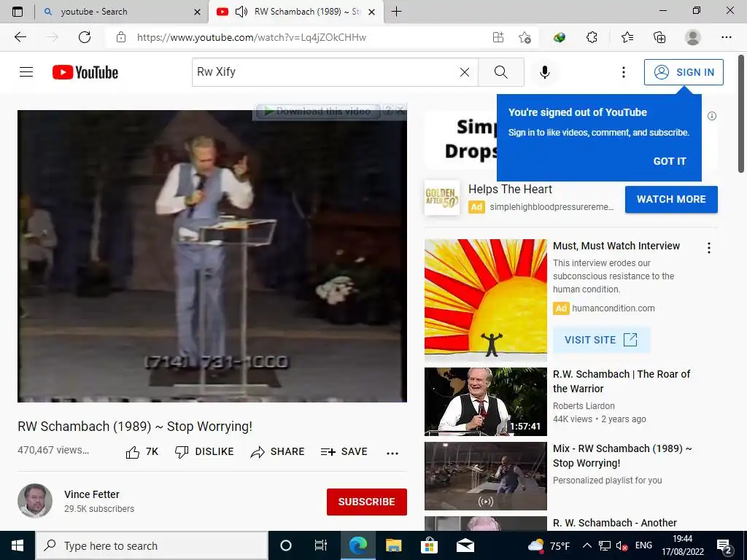Open the Collections icon
Image resolution: width=747 pixels, height=560 pixels.
click(659, 37)
